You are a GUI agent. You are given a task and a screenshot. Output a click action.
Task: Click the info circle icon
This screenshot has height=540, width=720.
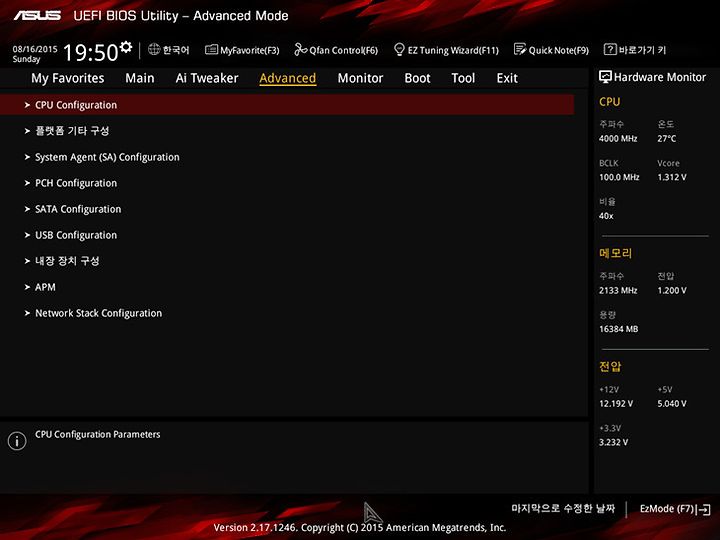pyautogui.click(x=17, y=441)
